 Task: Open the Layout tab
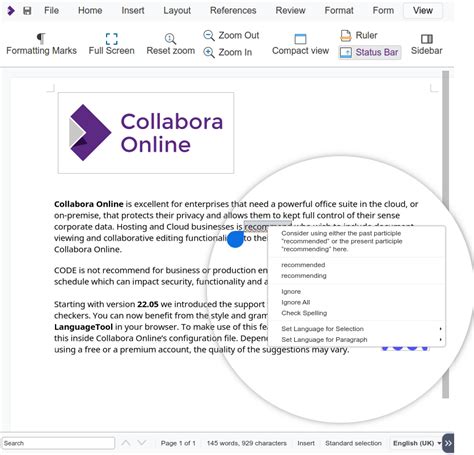pyautogui.click(x=177, y=11)
